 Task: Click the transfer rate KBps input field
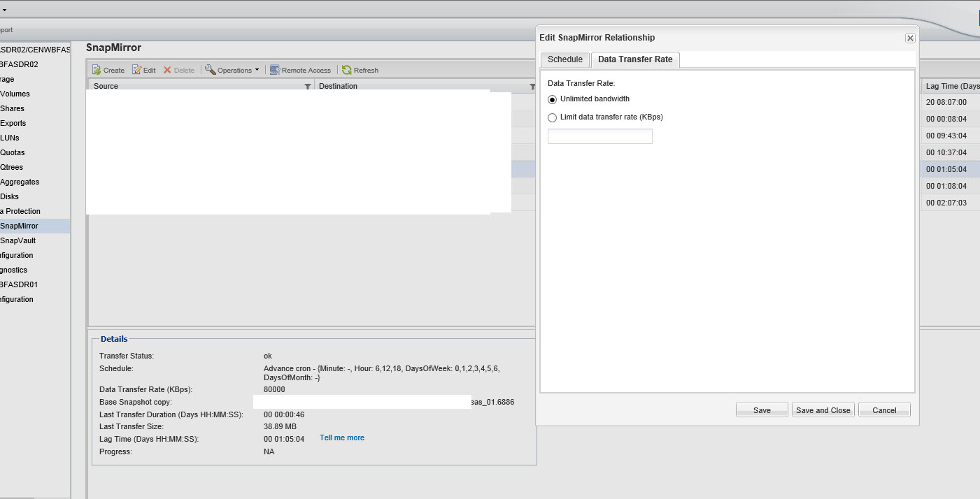[x=600, y=136]
